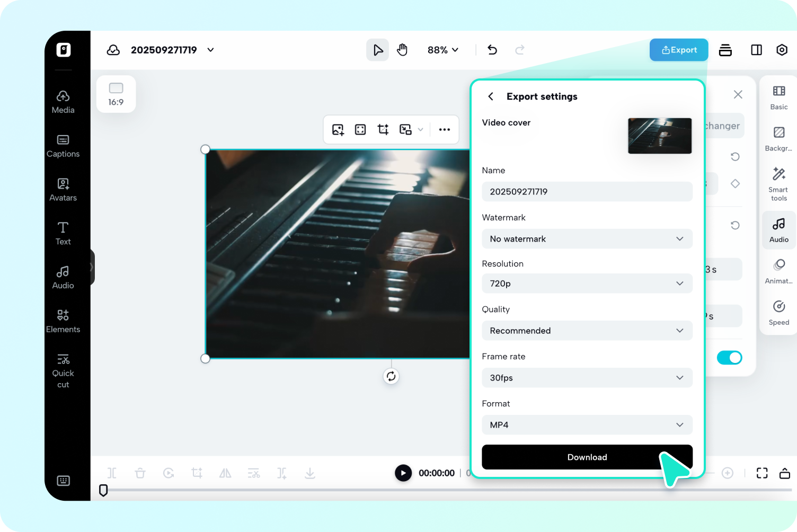The width and height of the screenshot is (797, 532).
Task: Click the rotate handle below the video
Action: pyautogui.click(x=391, y=376)
